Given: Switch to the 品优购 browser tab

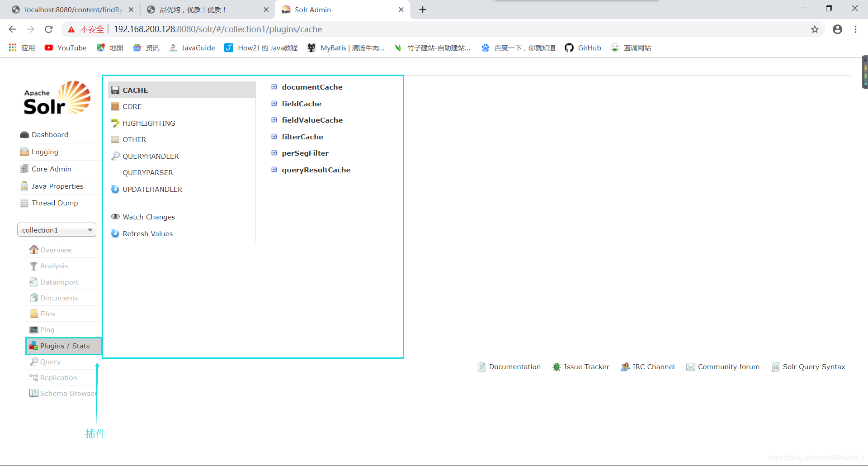Looking at the screenshot, I should pyautogui.click(x=207, y=10).
